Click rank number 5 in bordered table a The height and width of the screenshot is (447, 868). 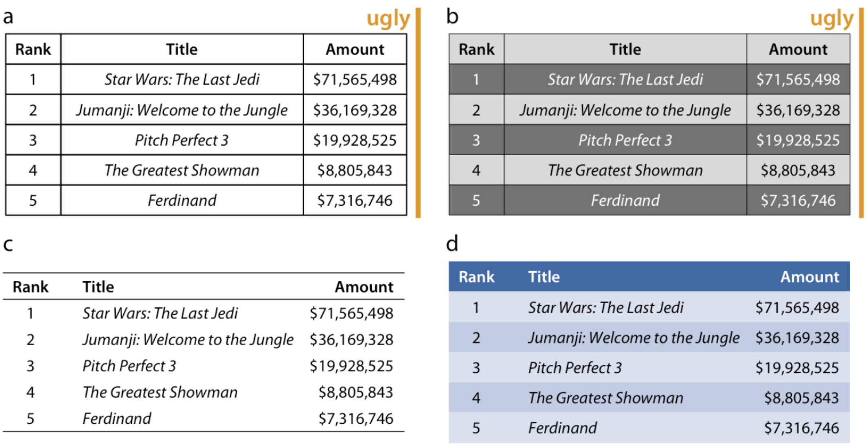click(x=33, y=200)
